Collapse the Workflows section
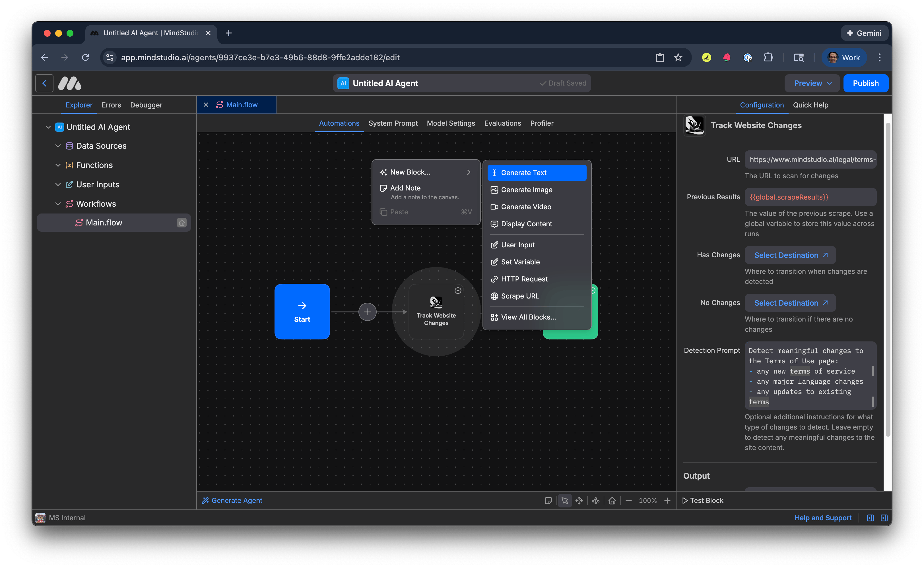The image size is (924, 568). click(58, 204)
